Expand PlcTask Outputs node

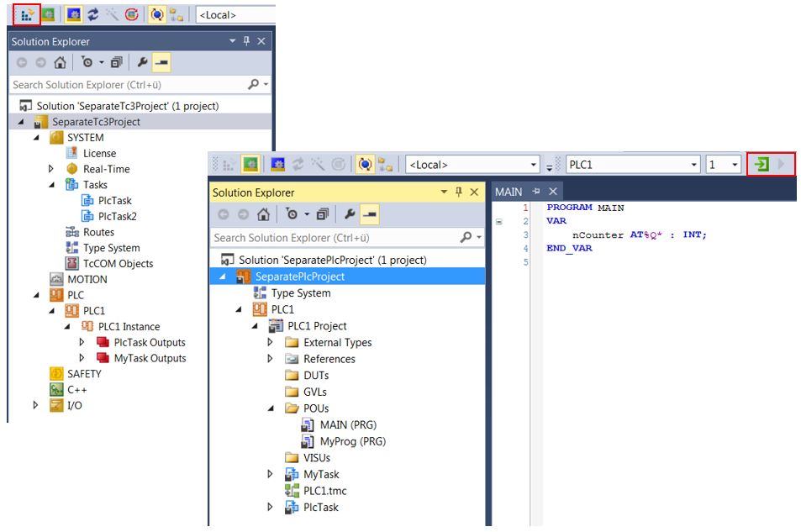pos(82,342)
